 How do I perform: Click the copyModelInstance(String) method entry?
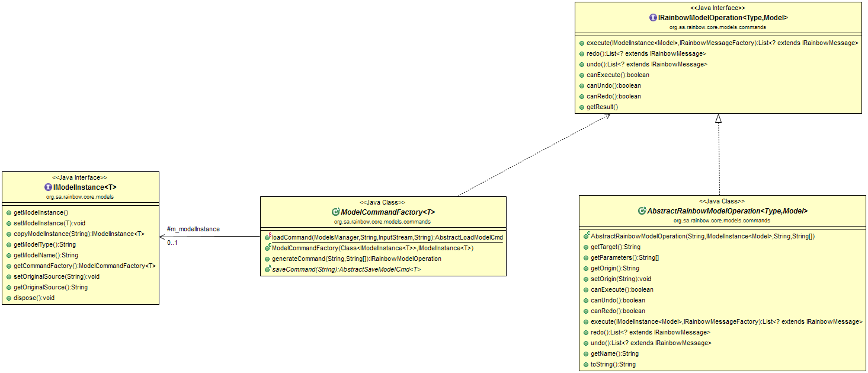(x=79, y=234)
